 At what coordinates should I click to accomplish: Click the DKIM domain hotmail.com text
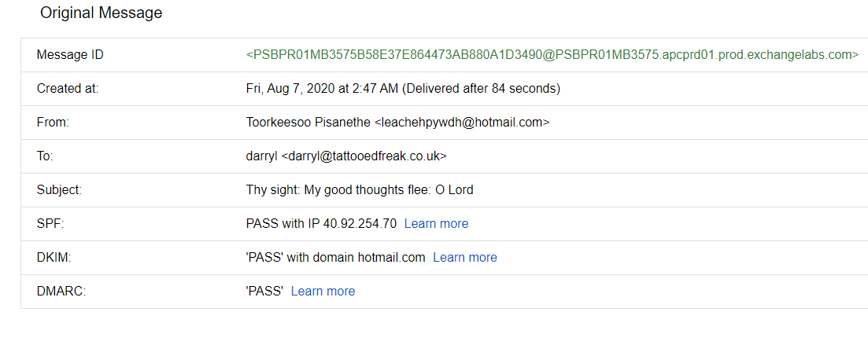click(391, 258)
